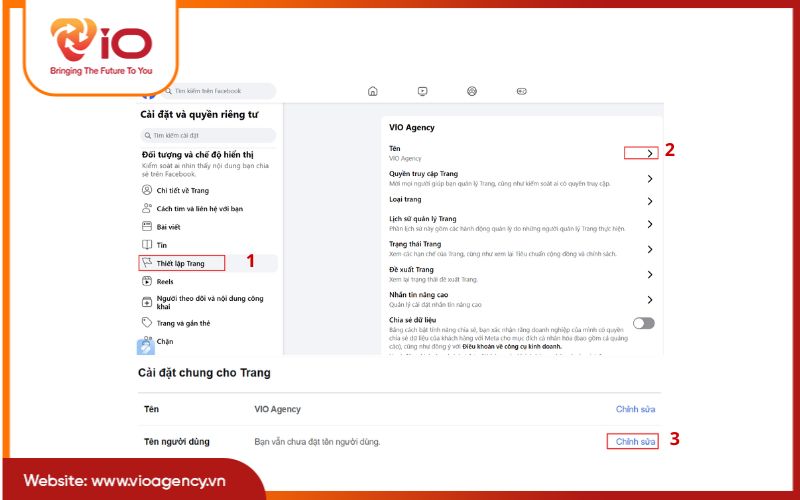Click the Cách tìm và liên hệ icon
This screenshot has width=800, height=500.
point(147,208)
